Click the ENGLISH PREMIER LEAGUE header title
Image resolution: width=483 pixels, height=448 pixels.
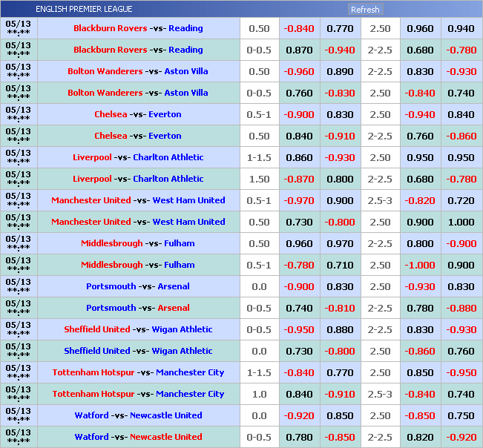[84, 9]
